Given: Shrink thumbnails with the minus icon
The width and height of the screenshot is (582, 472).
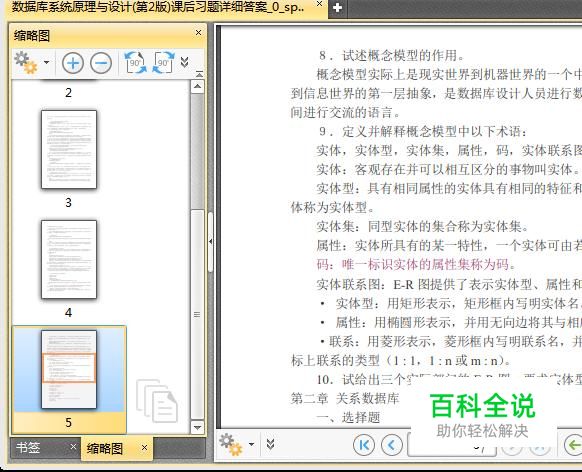Looking at the screenshot, I should pyautogui.click(x=101, y=63).
